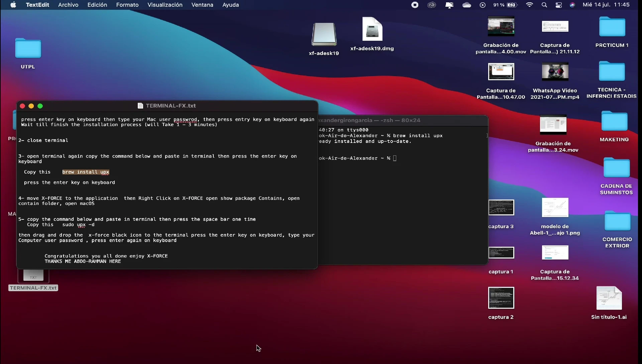Open the Archivo menu
Viewport: 642px width, 364px height.
(x=68, y=5)
